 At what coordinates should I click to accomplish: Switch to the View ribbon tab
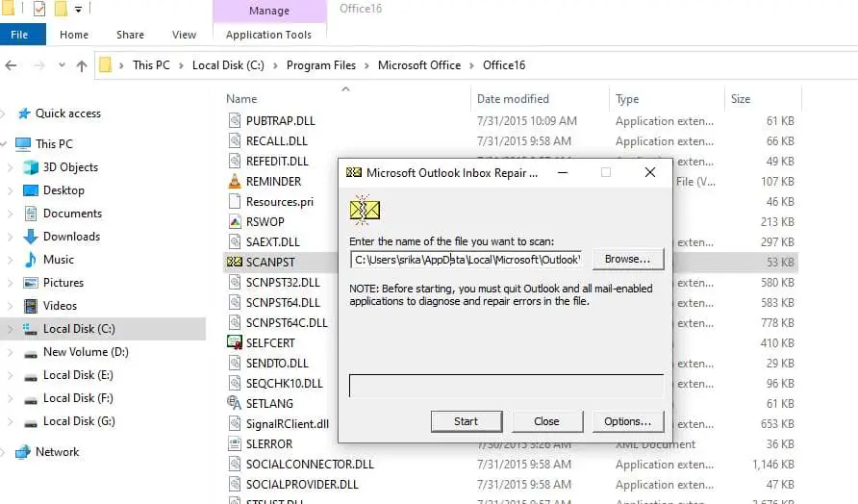click(184, 35)
